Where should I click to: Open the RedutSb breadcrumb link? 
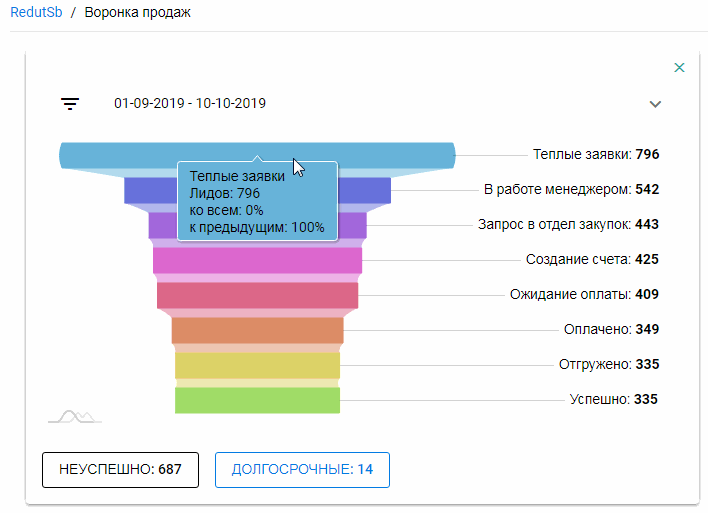tap(36, 12)
